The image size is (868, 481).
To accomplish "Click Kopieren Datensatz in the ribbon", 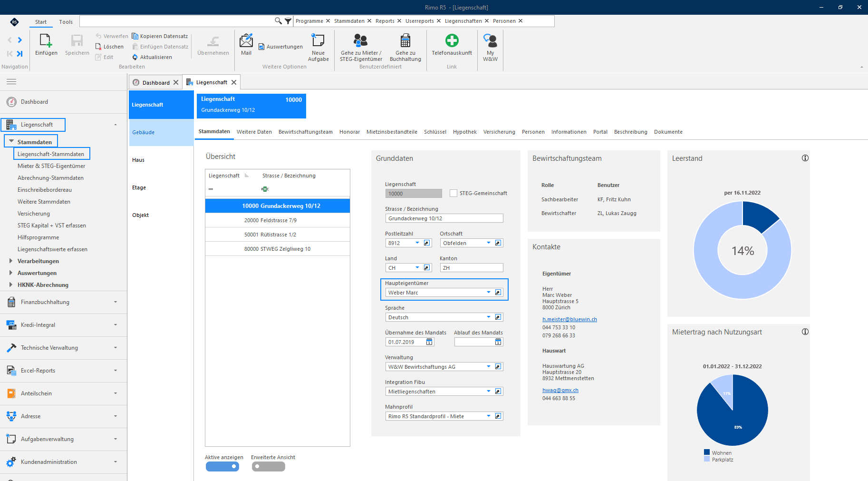I will pos(160,36).
